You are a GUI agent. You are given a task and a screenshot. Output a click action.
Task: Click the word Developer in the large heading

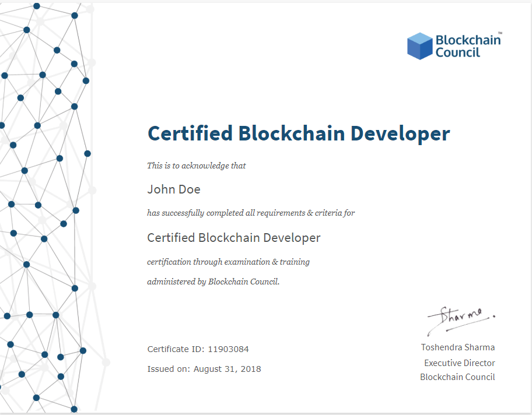point(400,133)
